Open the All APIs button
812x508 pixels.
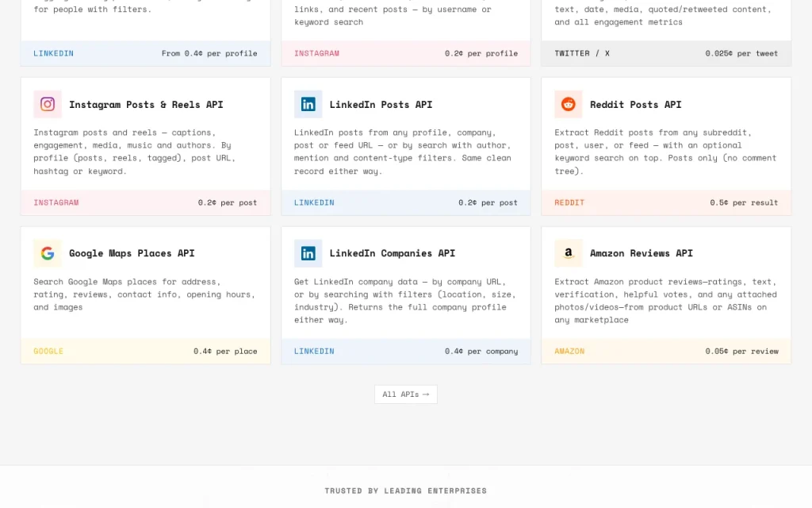(x=406, y=394)
